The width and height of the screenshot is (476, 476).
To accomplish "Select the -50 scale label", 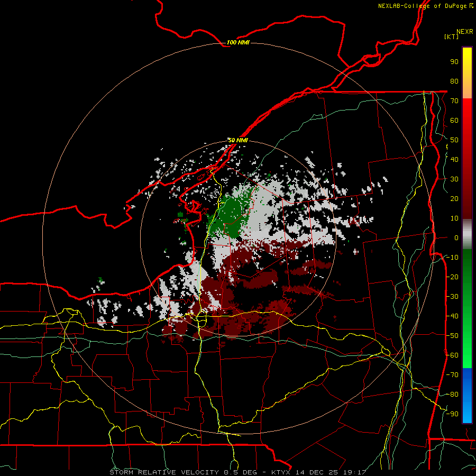I will tap(452, 336).
